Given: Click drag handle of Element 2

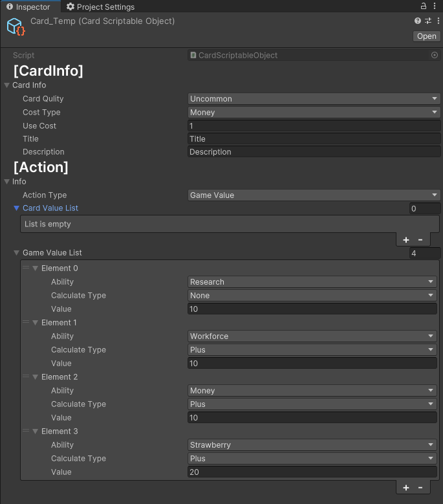Looking at the screenshot, I should point(26,377).
